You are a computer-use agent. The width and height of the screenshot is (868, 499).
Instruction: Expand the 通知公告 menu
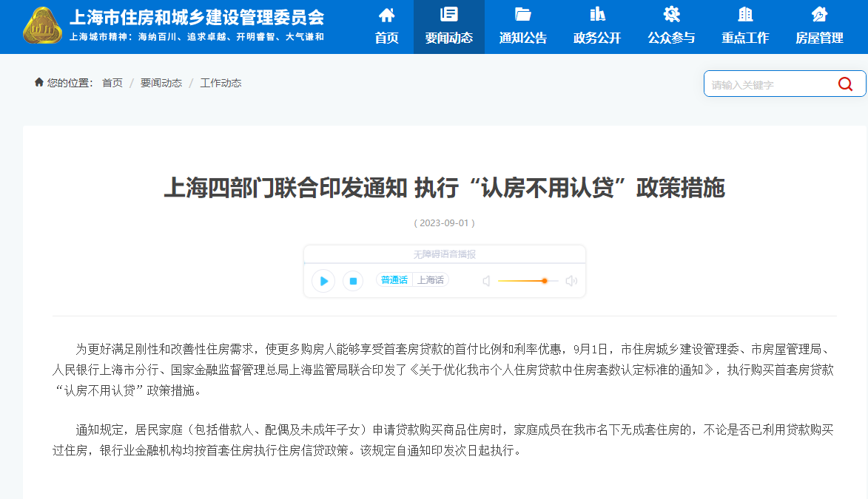(523, 27)
